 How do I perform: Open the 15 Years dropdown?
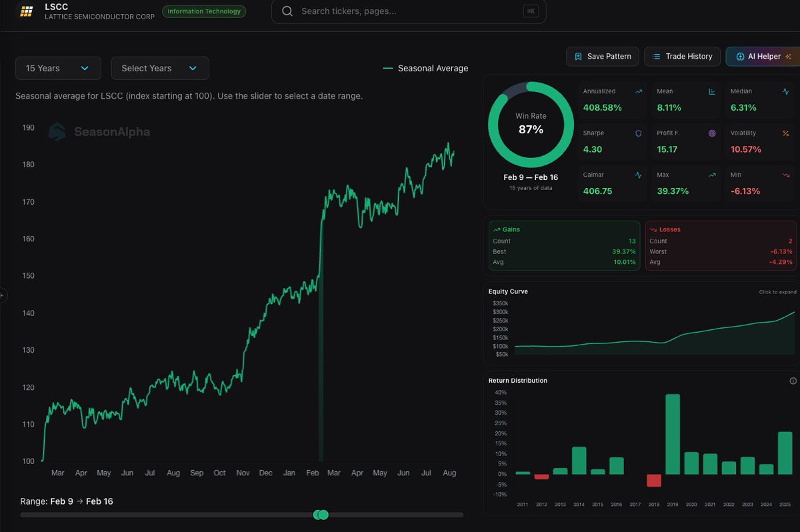pos(58,68)
